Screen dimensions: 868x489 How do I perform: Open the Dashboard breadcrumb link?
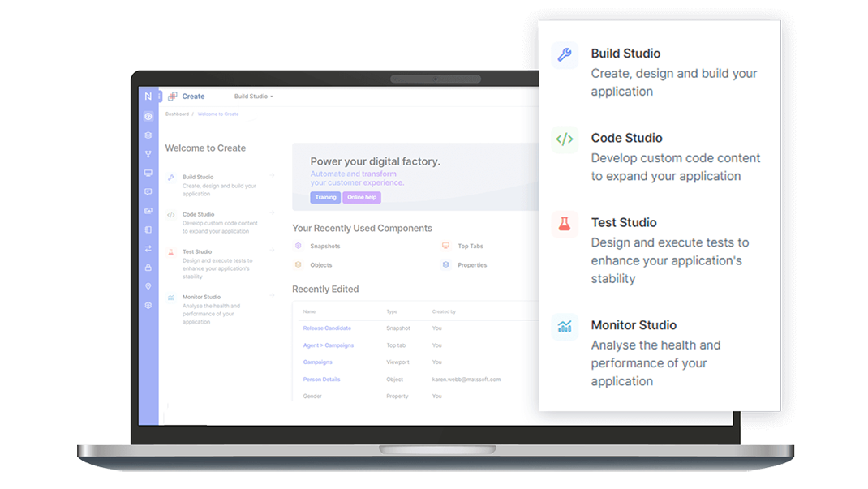point(177,114)
